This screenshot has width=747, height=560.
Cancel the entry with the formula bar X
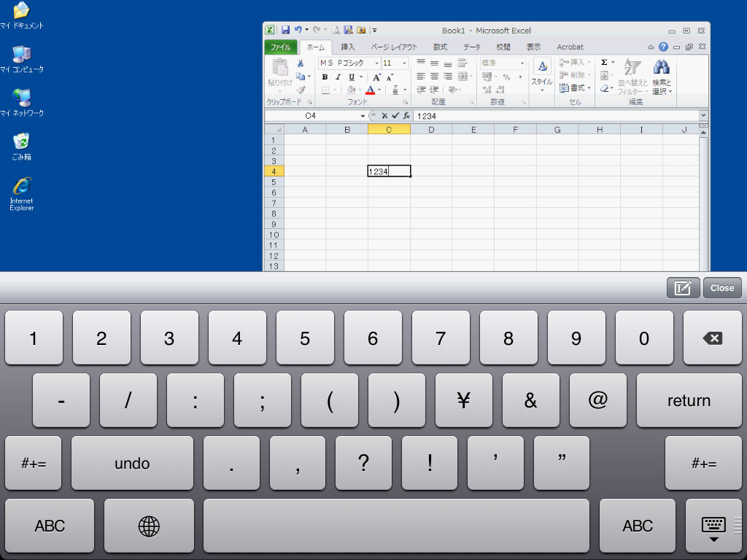coord(384,116)
